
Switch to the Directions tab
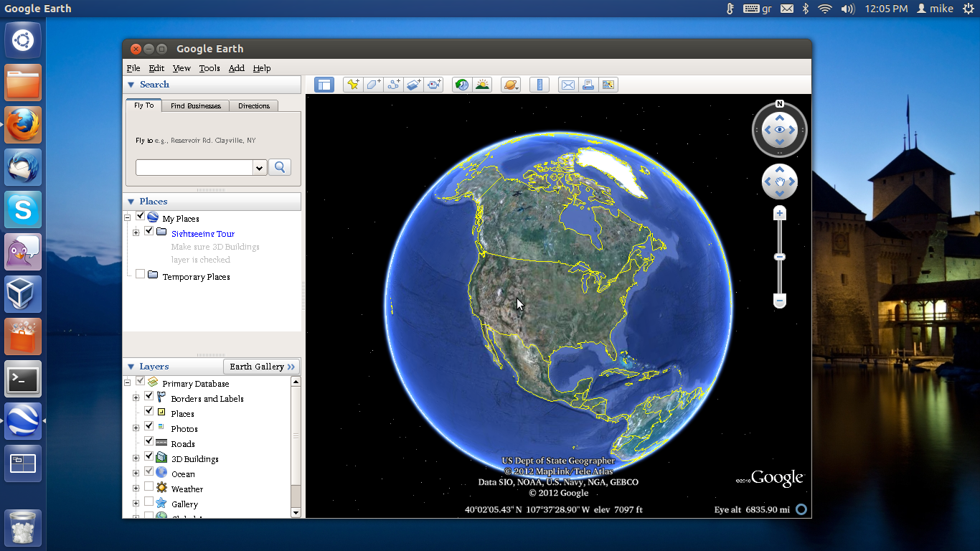254,105
